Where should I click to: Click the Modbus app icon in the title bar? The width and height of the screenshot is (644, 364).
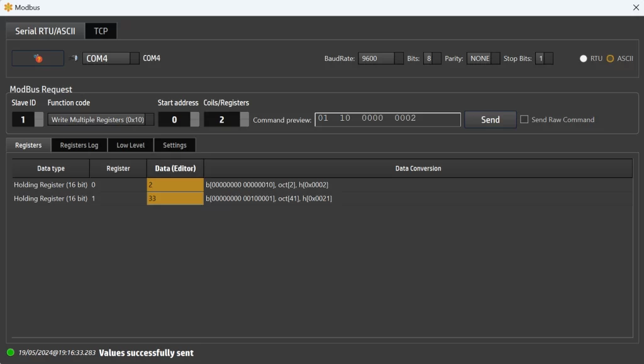[8, 8]
